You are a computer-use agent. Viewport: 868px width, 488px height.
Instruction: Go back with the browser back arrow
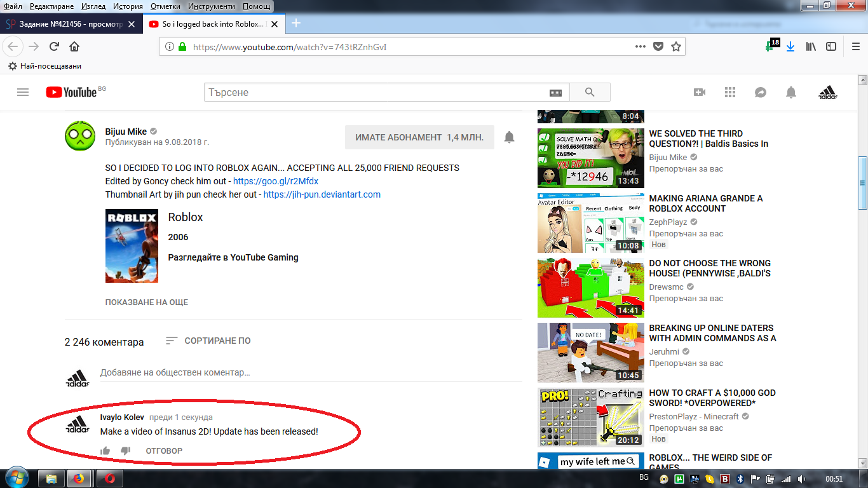[x=14, y=46]
